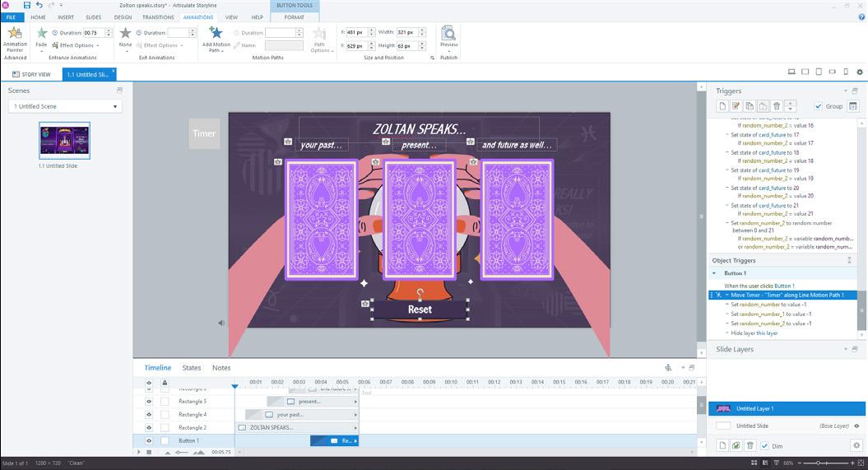The height and width of the screenshot is (470, 868).
Task: Adjust the zoom slider in status bar
Action: point(818,463)
